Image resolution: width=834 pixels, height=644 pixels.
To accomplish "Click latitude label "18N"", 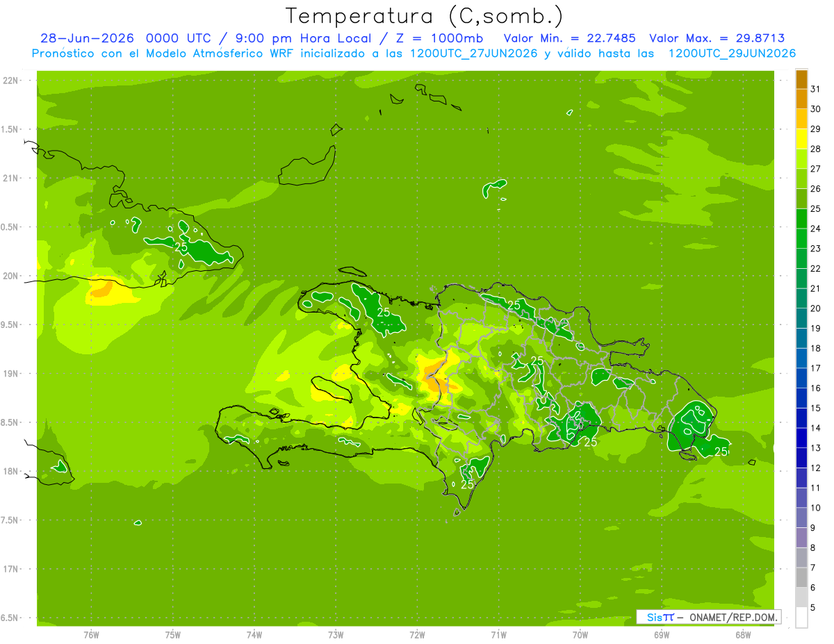I will [12, 471].
